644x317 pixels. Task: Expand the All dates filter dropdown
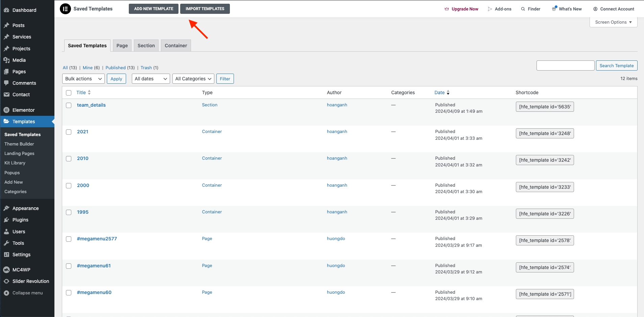150,79
